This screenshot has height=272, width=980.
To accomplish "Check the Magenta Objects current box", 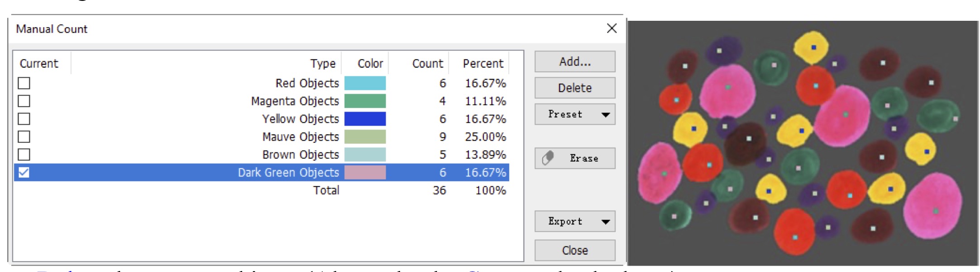I will (x=24, y=101).
